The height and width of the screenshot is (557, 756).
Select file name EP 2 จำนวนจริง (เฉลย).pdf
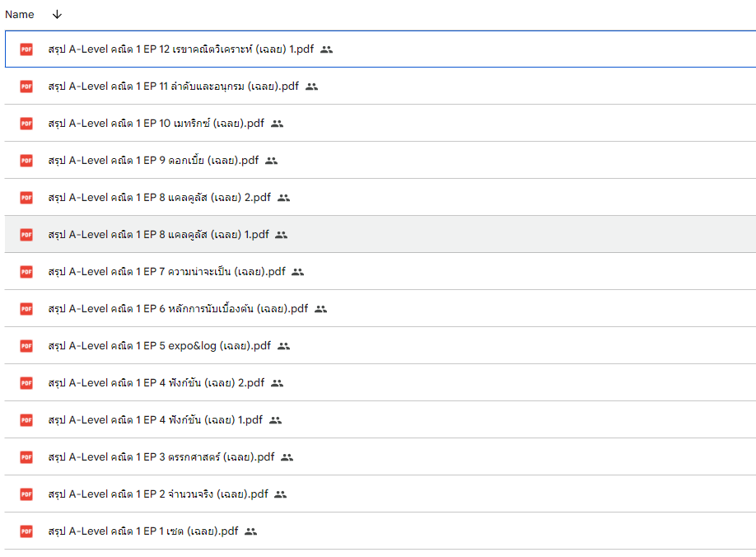click(158, 494)
